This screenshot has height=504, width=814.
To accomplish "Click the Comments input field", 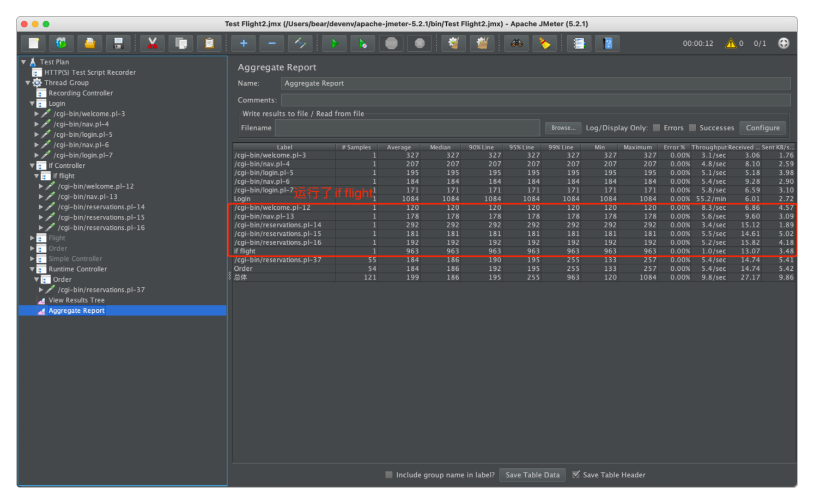I will 536,100.
